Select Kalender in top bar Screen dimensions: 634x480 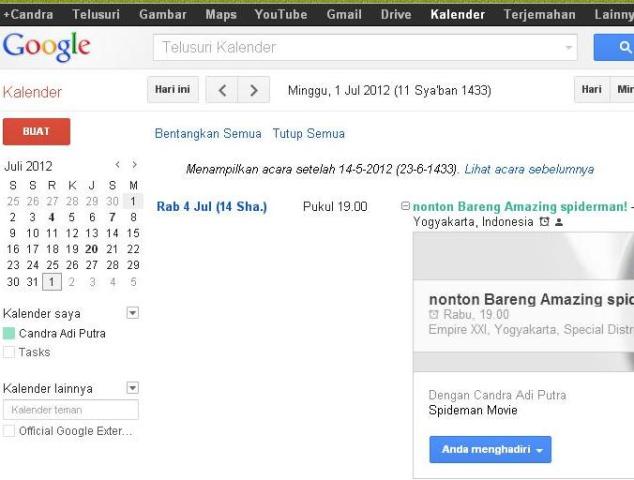coord(457,15)
